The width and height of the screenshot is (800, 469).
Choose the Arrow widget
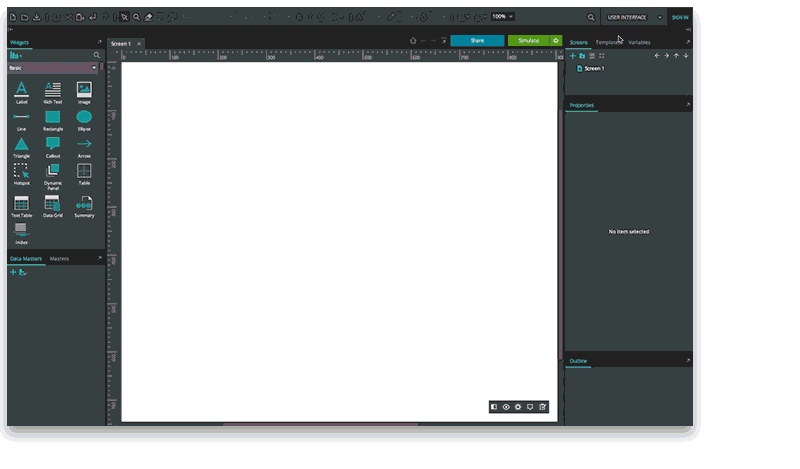pyautogui.click(x=84, y=147)
